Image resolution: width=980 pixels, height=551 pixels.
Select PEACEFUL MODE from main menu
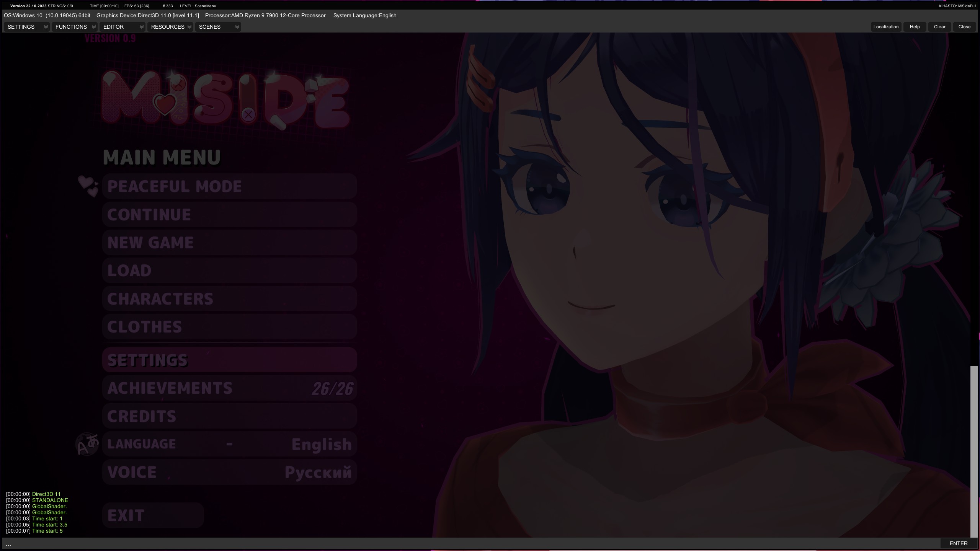pos(230,186)
